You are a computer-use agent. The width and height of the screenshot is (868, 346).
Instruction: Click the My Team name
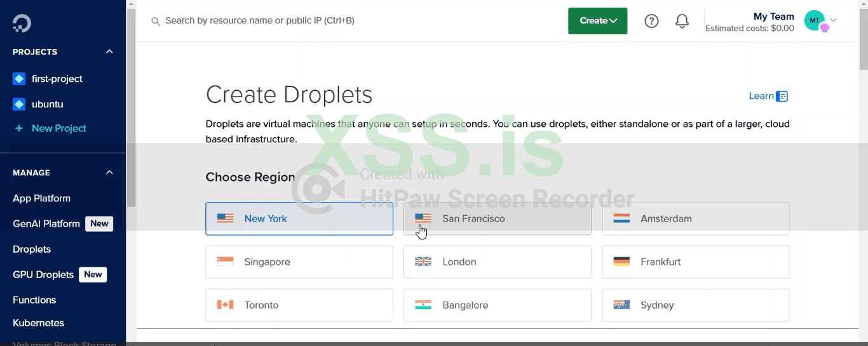point(774,17)
